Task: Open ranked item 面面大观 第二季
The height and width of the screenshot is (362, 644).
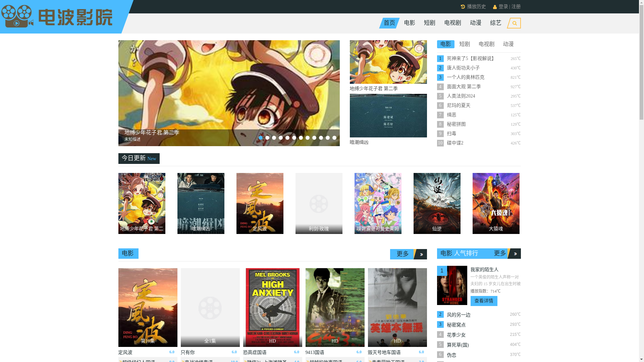Action: [x=464, y=87]
